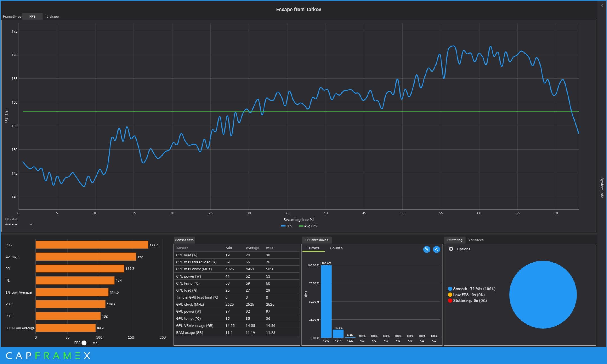Click the less-than threshold mode icon
The width and height of the screenshot is (607, 364).
click(436, 249)
